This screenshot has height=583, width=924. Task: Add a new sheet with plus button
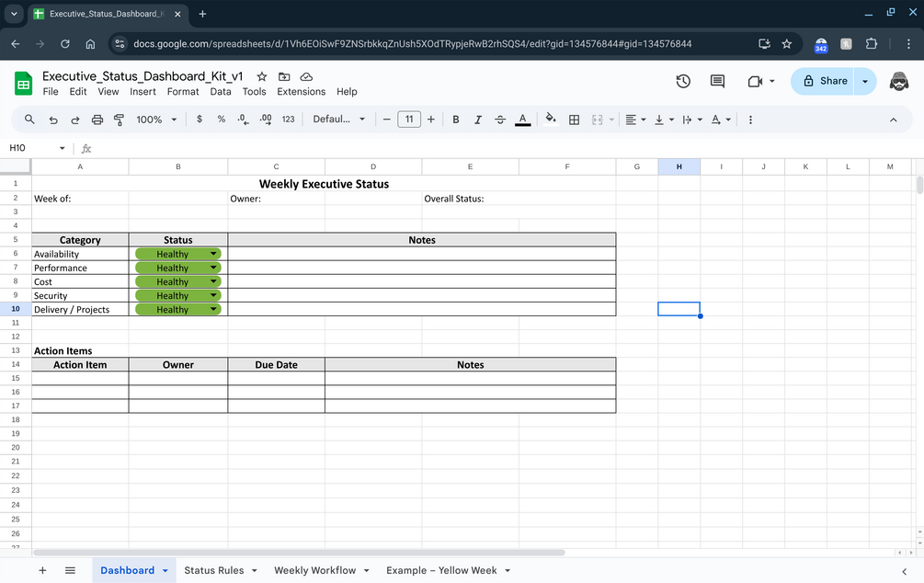click(42, 570)
